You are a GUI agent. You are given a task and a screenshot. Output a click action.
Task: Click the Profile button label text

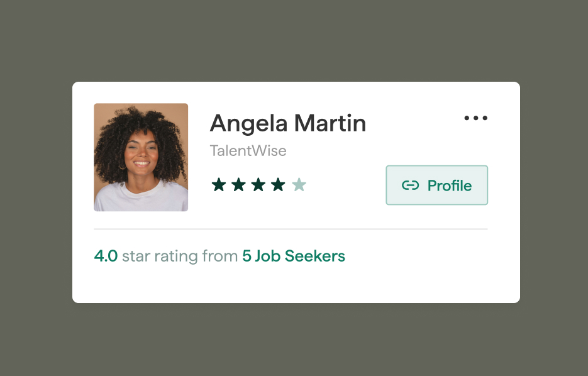coord(449,185)
